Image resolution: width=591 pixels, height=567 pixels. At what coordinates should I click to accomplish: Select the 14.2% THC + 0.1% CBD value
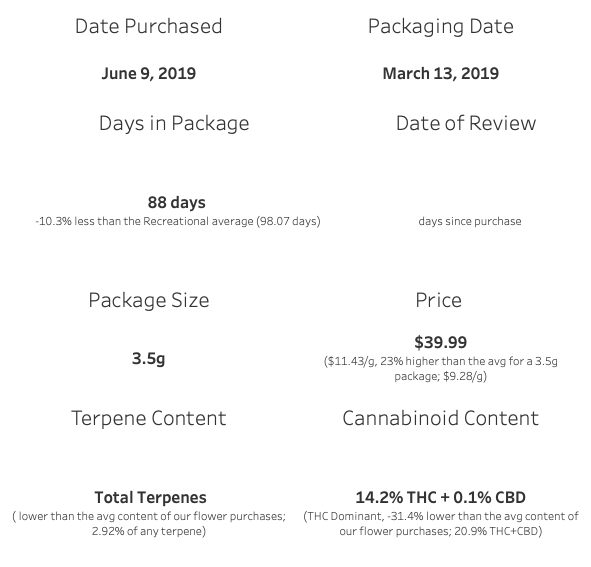441,498
